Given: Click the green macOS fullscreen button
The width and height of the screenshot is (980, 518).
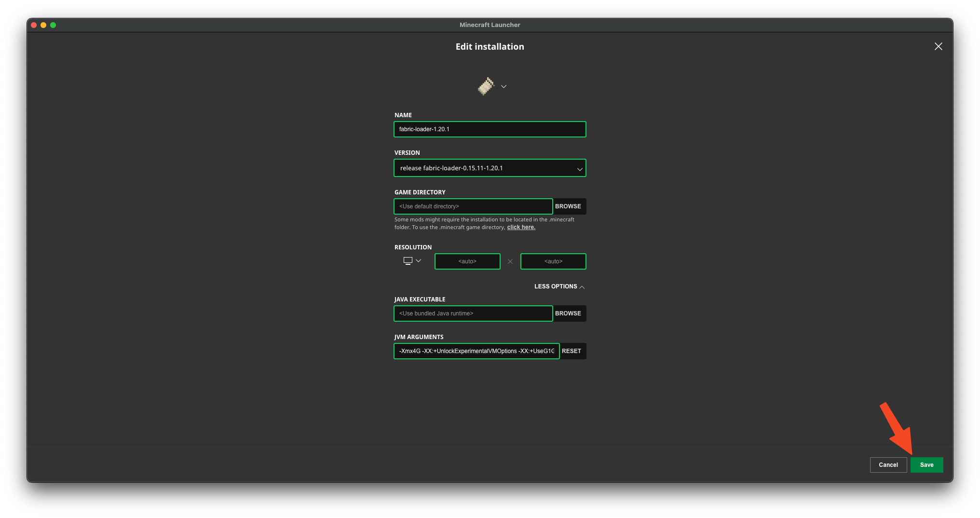Looking at the screenshot, I should click(x=53, y=25).
